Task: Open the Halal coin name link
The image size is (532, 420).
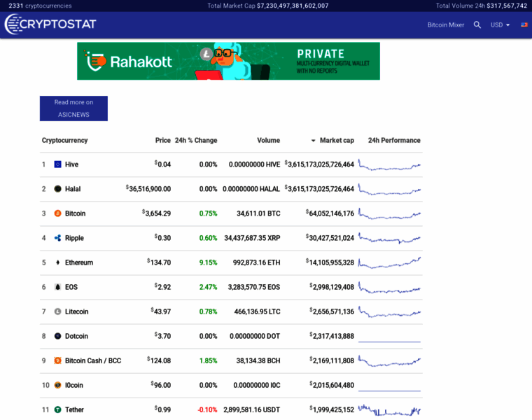Action: (x=73, y=189)
